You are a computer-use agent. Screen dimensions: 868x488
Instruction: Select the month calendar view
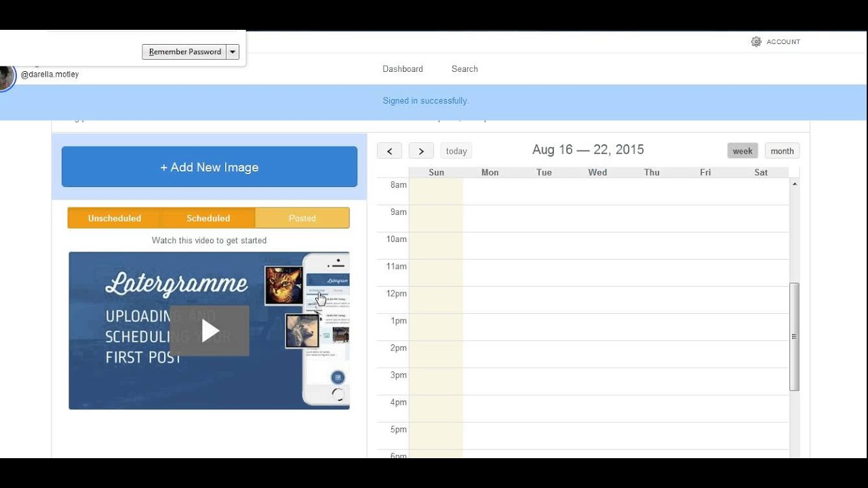(x=782, y=151)
